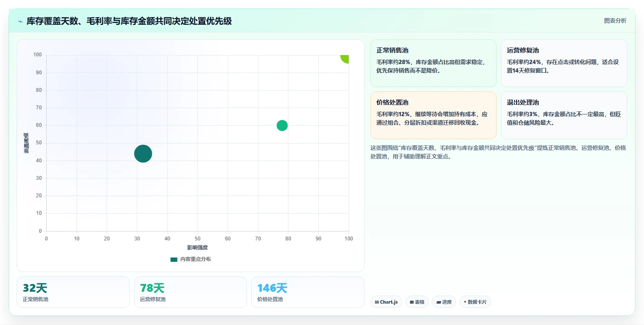
Task: Click the 进度 tag
Action: tap(444, 302)
